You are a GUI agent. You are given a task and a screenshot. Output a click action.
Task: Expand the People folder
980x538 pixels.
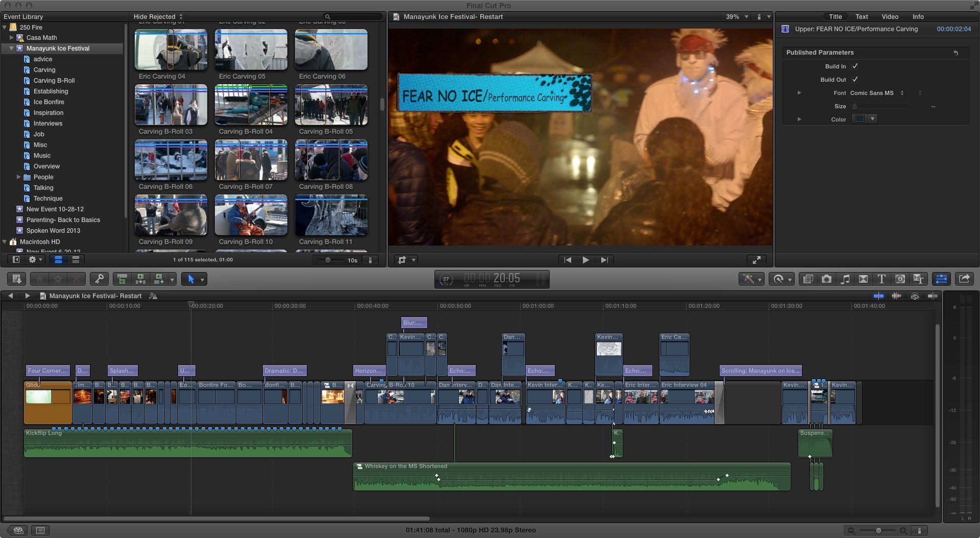click(x=18, y=177)
